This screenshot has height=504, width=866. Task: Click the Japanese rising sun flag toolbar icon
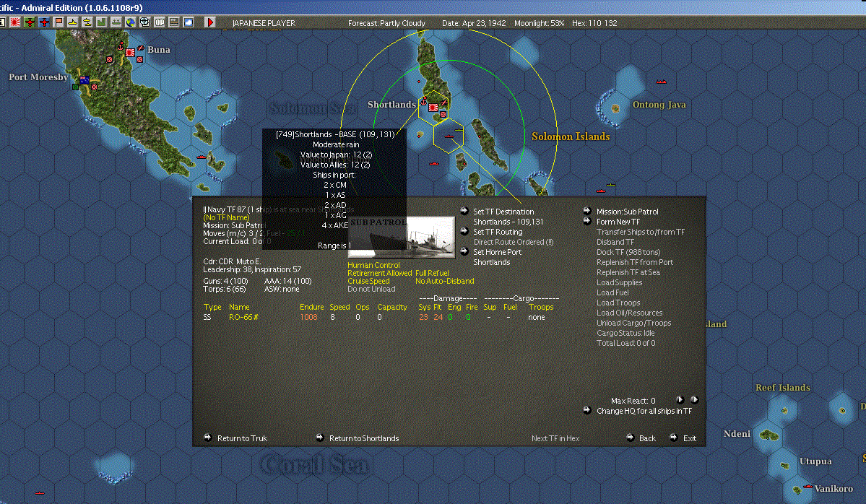pyautogui.click(x=15, y=22)
